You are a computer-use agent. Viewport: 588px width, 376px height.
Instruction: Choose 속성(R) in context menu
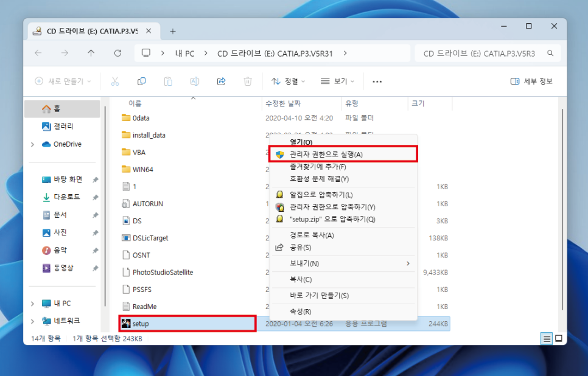(343, 312)
